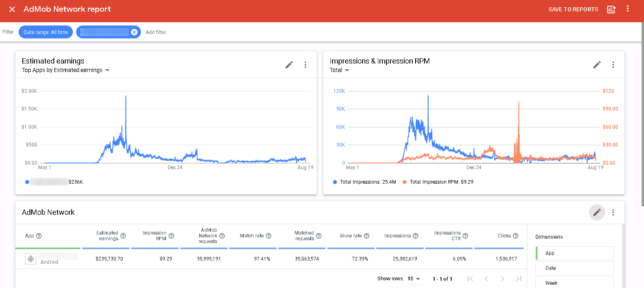Click Save to Reports

tap(574, 9)
